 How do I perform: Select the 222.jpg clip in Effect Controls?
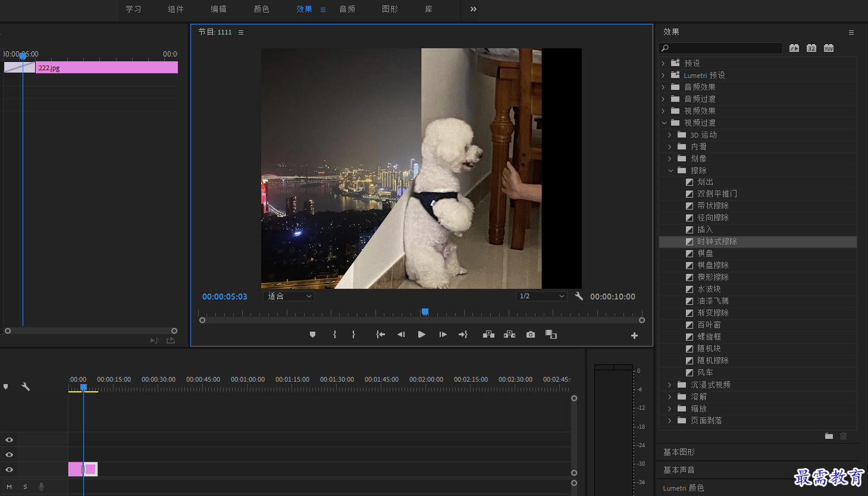point(106,68)
